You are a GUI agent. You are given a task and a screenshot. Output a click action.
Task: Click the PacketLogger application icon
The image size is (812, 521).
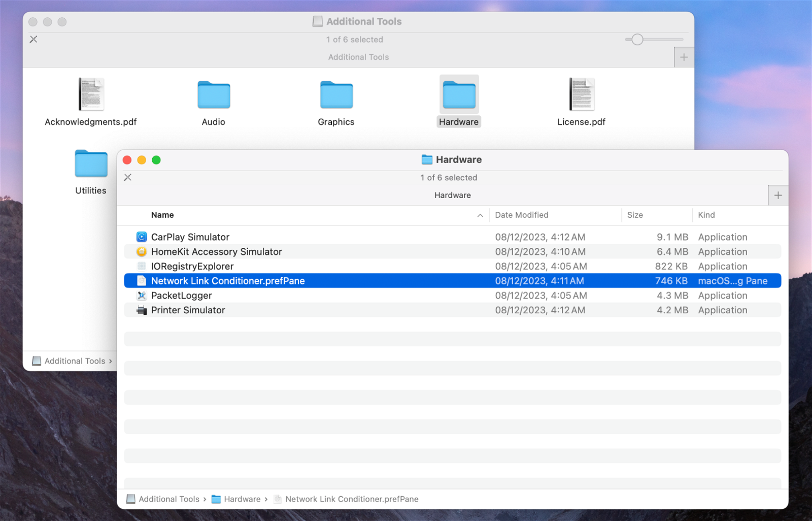pos(142,296)
